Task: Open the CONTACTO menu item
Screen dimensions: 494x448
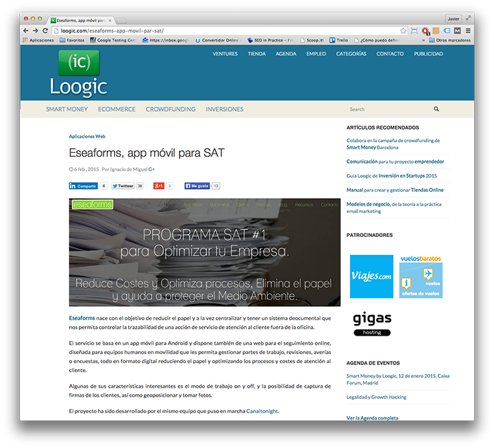Action: pos(390,54)
